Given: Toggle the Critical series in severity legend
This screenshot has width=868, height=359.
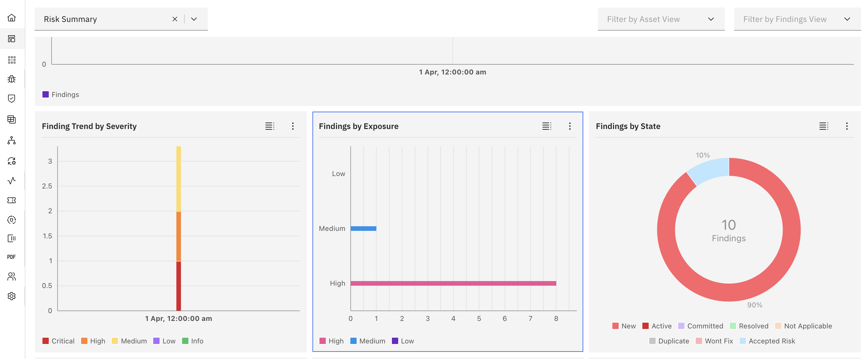Looking at the screenshot, I should [58, 341].
